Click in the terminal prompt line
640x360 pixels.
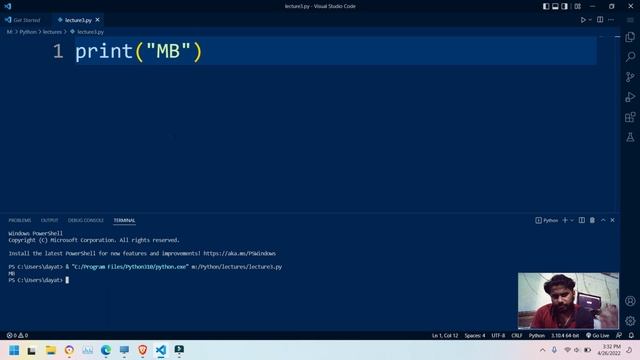pos(39,280)
